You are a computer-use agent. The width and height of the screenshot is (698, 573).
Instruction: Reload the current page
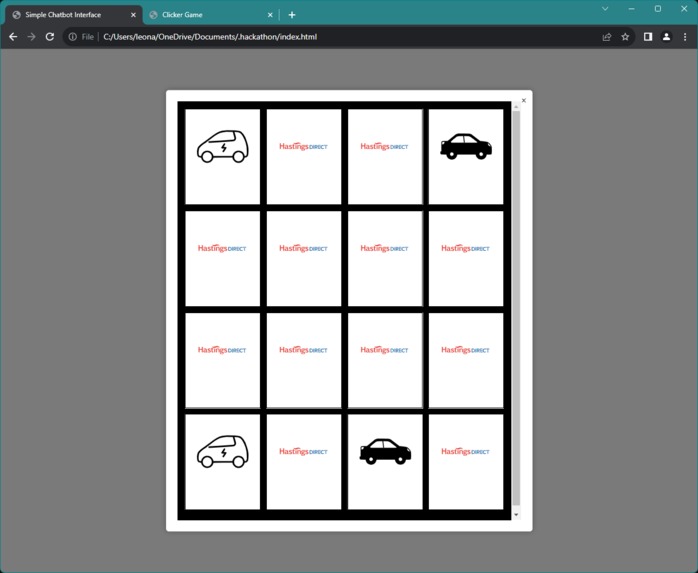click(50, 37)
